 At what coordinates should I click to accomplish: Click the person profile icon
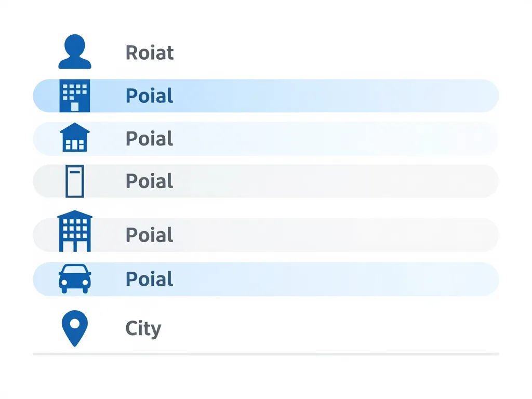[75, 52]
